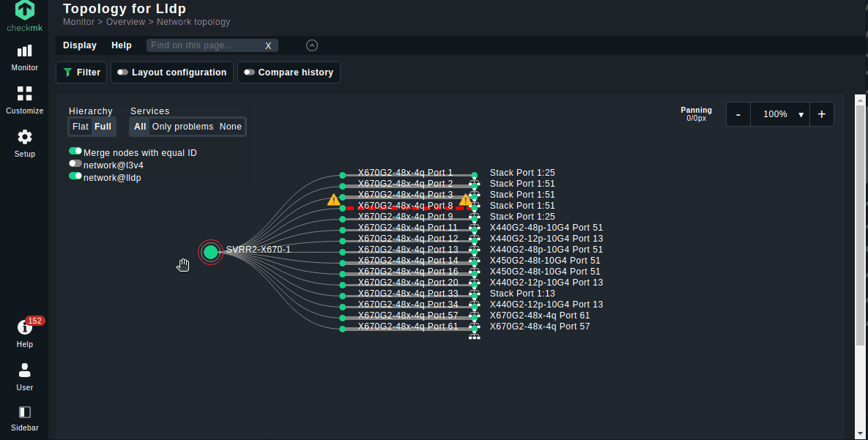The height and width of the screenshot is (440, 868).
Task: Click the vertical scrollbar thumb
Action: click(x=860, y=224)
